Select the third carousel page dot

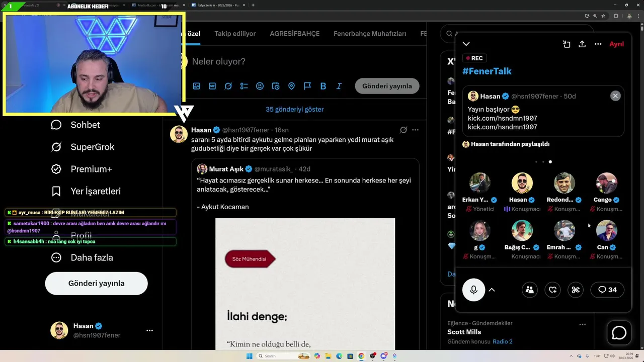tap(550, 162)
